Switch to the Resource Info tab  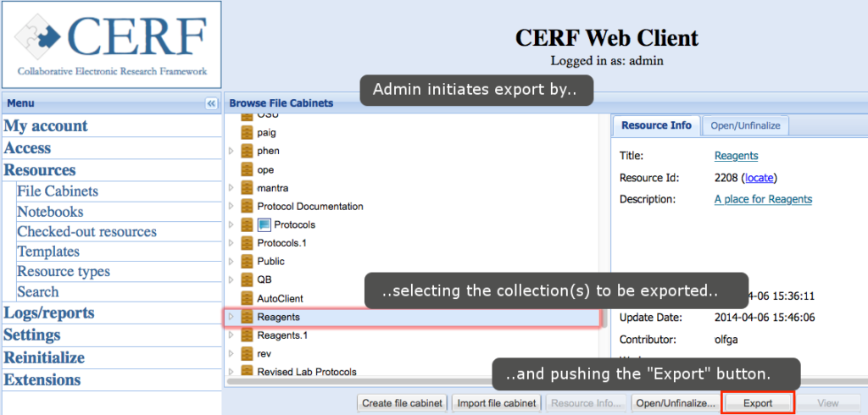click(656, 125)
